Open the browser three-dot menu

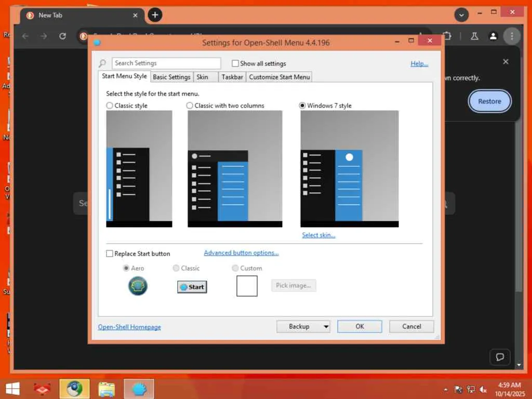tap(512, 36)
